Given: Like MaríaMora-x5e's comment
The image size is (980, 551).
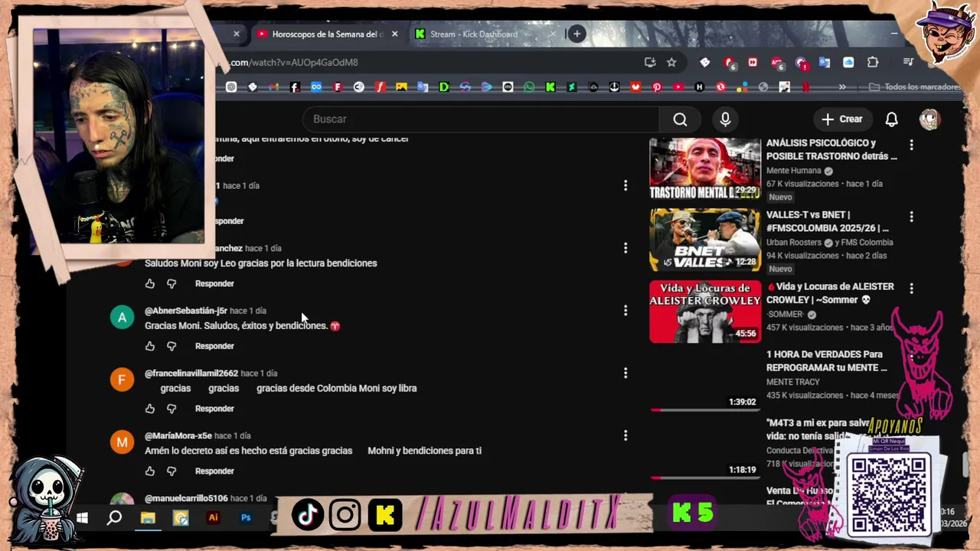Looking at the screenshot, I should (x=150, y=471).
